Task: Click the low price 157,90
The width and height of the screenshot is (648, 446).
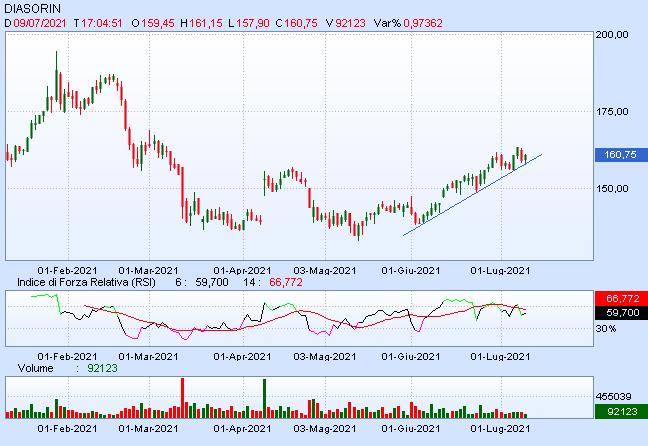Action: click(x=253, y=23)
